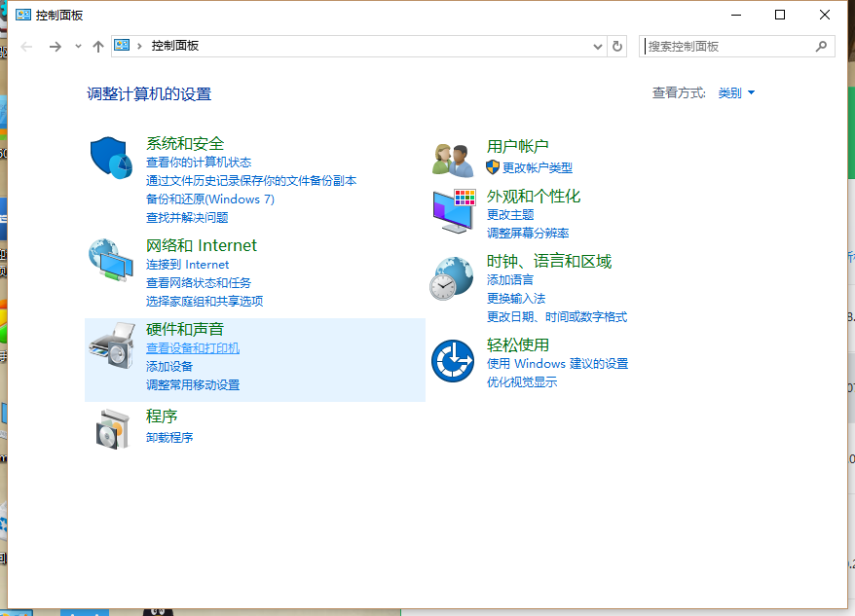Open the 网络和 Internet heading link
This screenshot has height=616, width=855.
click(202, 246)
